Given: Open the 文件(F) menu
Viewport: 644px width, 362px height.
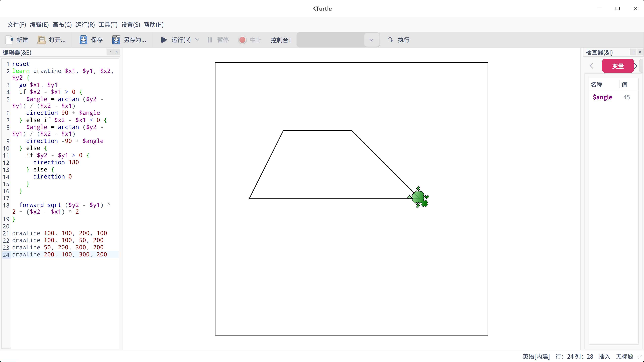Looking at the screenshot, I should point(17,24).
